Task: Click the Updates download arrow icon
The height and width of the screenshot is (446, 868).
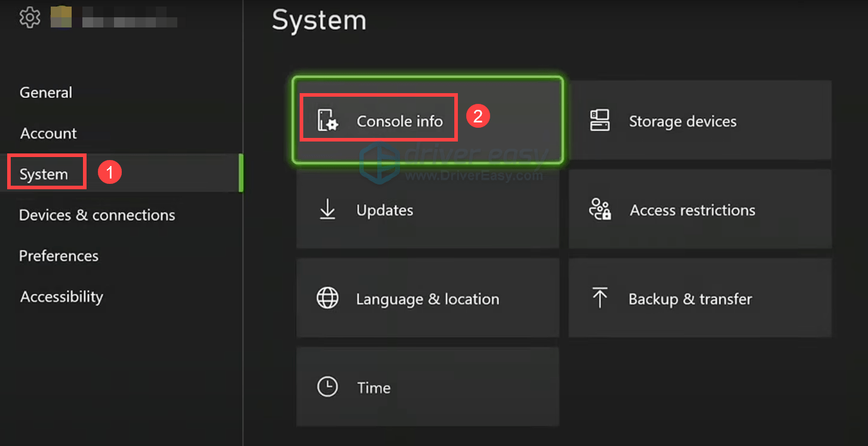Action: [x=327, y=210]
